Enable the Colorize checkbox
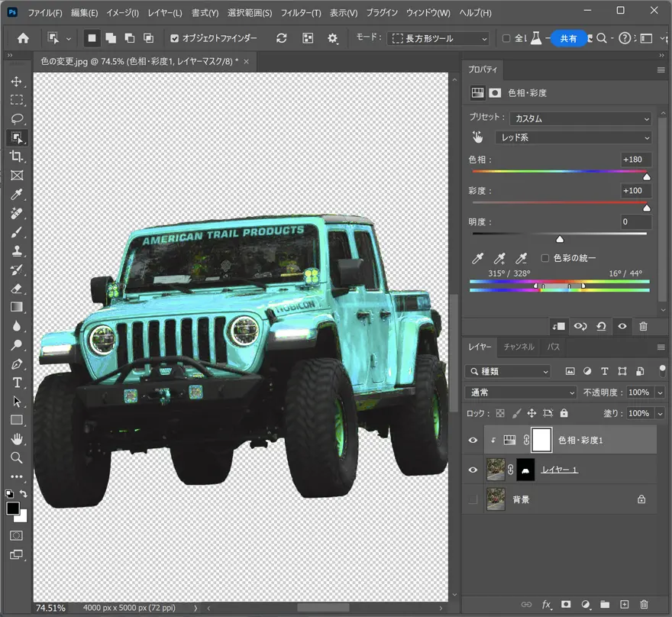The image size is (672, 617). [545, 258]
